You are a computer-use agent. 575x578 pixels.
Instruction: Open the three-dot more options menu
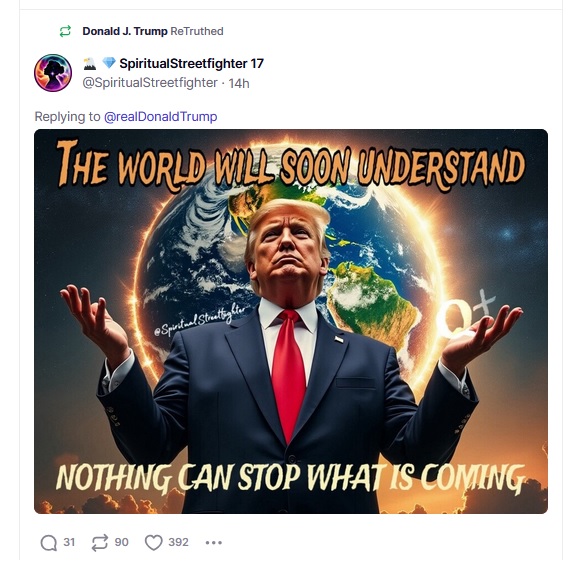click(x=214, y=543)
